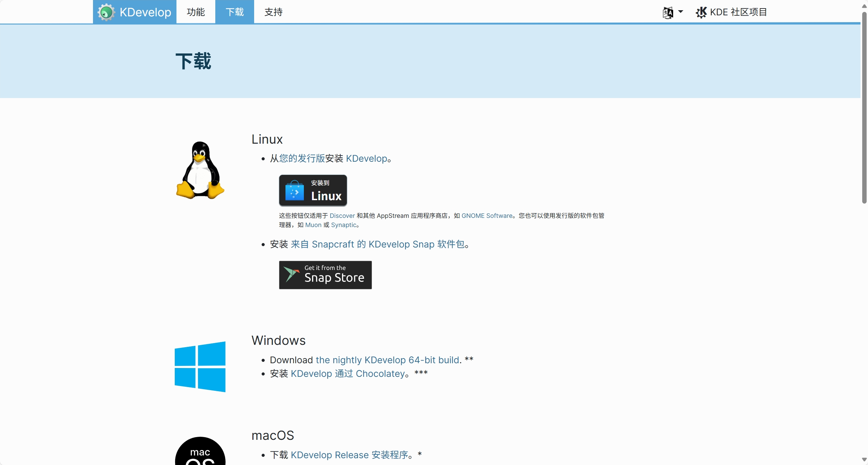
Task: Click the vertical page scrollbar
Action: tap(864, 109)
